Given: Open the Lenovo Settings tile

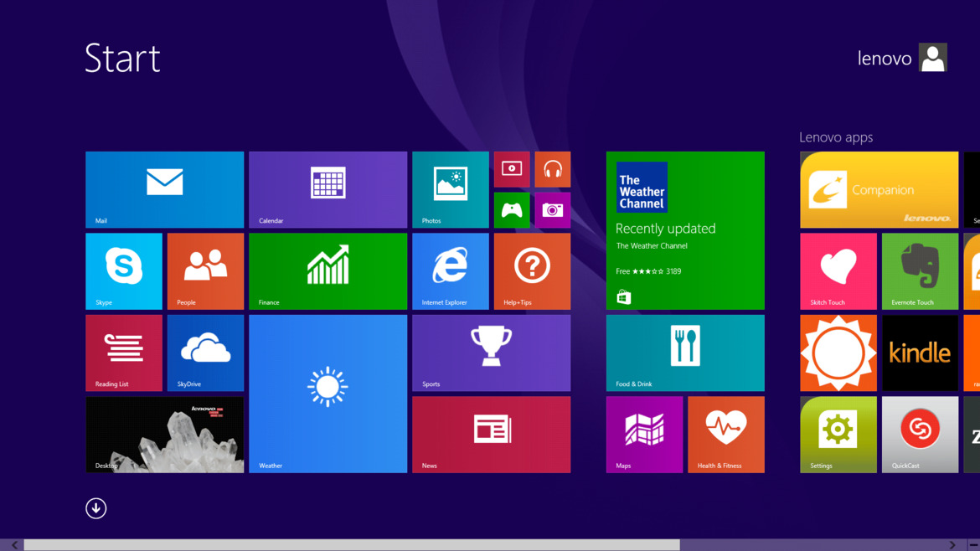Looking at the screenshot, I should [x=838, y=434].
